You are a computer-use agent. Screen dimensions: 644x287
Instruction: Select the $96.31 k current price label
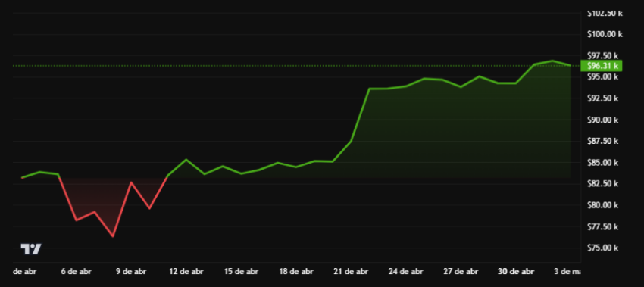coord(602,66)
